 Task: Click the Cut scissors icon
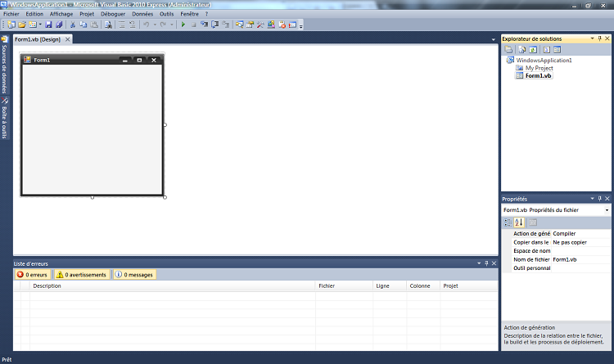click(72, 25)
